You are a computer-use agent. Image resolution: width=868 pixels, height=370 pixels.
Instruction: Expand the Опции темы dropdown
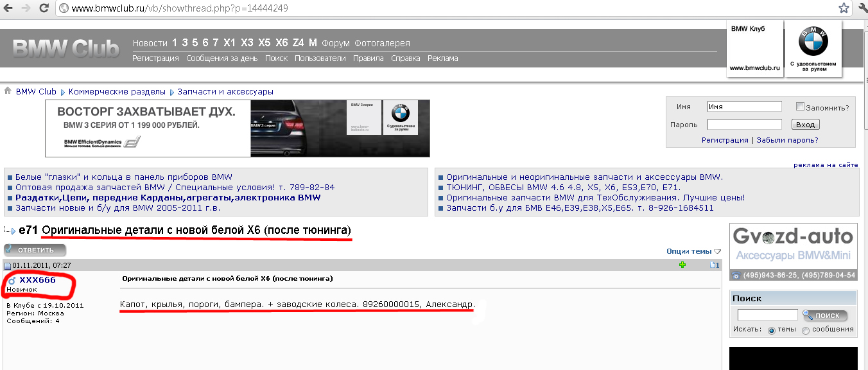pos(693,251)
